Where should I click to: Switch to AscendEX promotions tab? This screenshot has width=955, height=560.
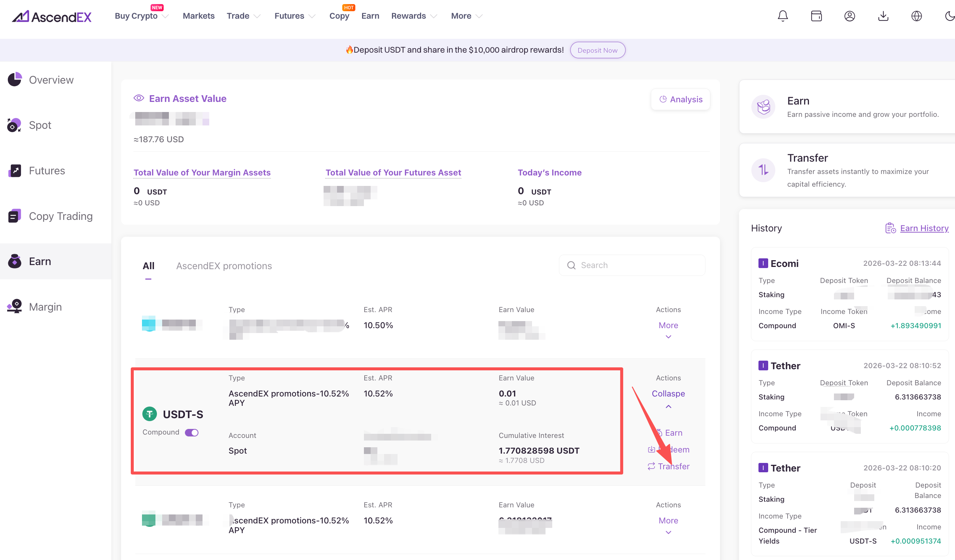coord(223,266)
